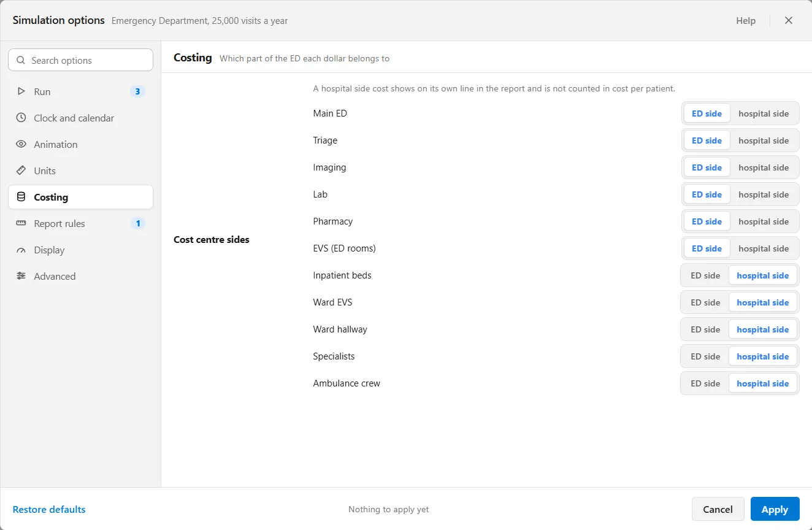Click Restore defaults
The image size is (812, 530).
pyautogui.click(x=49, y=509)
